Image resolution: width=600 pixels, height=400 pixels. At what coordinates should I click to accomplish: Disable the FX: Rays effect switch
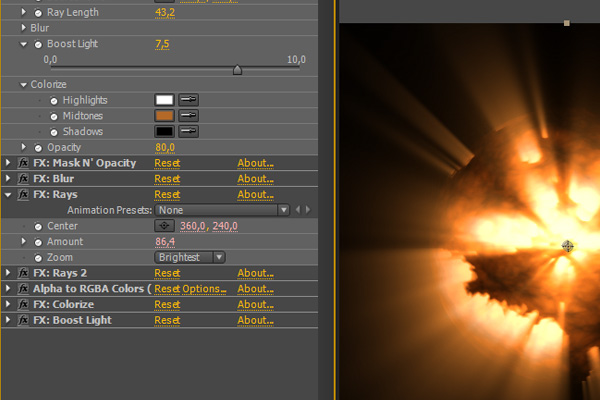23,194
